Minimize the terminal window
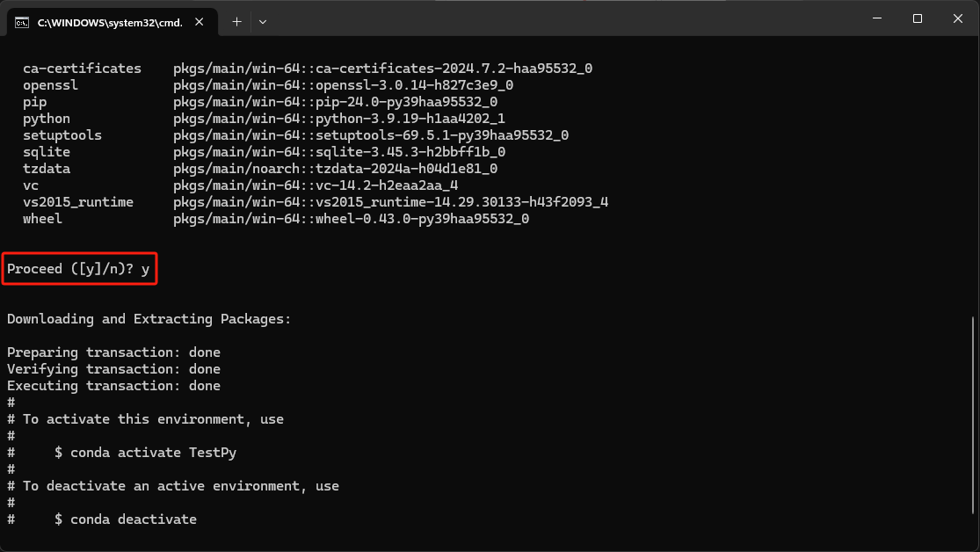The width and height of the screenshot is (980, 552). click(876, 18)
